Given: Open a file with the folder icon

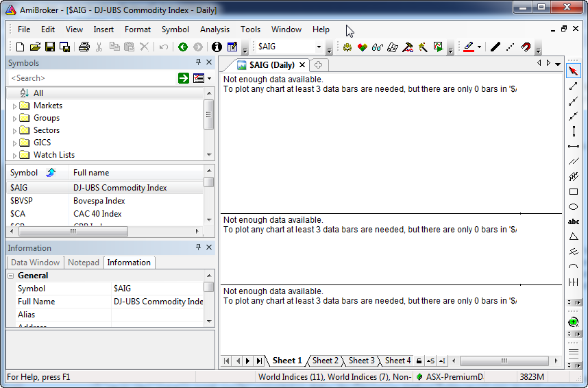Looking at the screenshot, I should click(35, 47).
